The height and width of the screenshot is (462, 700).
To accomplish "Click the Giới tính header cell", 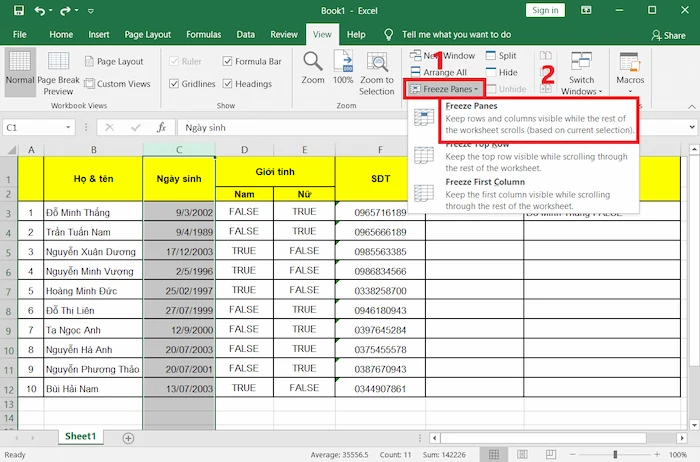I will click(x=275, y=171).
